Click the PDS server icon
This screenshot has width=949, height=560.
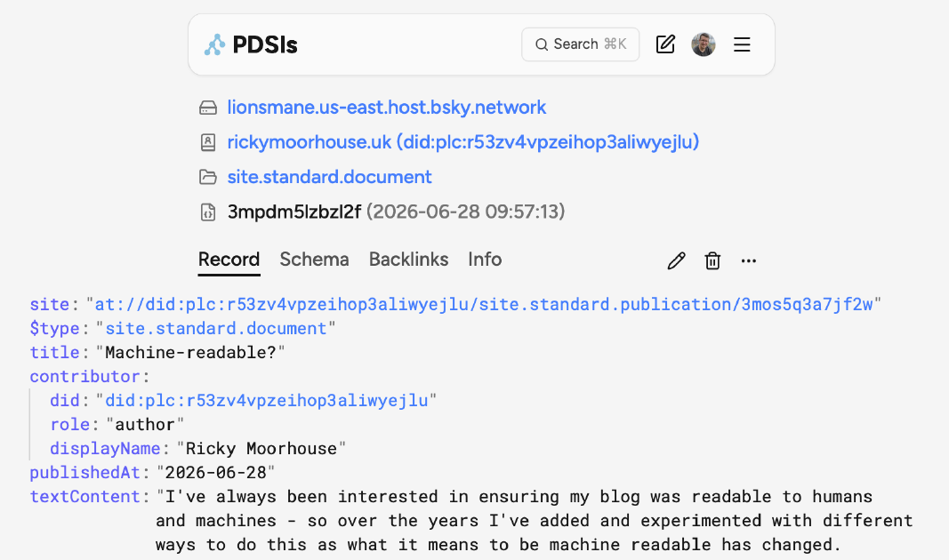(x=207, y=108)
